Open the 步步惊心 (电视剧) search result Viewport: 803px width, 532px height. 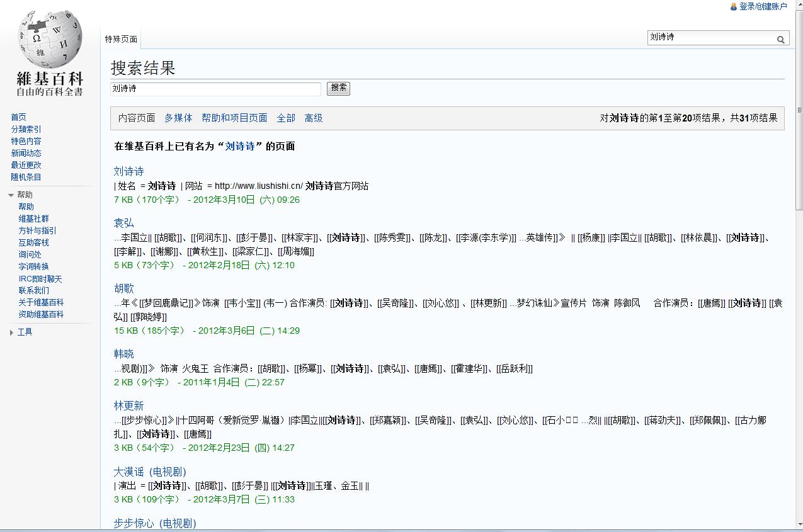[x=155, y=523]
